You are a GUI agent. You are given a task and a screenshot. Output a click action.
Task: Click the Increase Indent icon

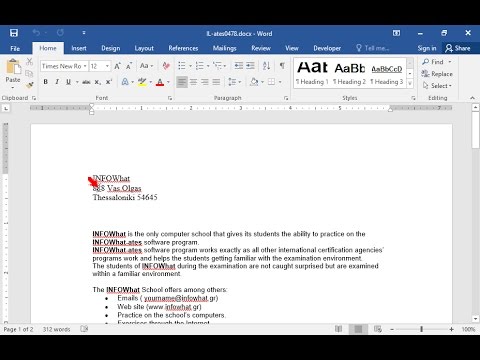[250, 66]
